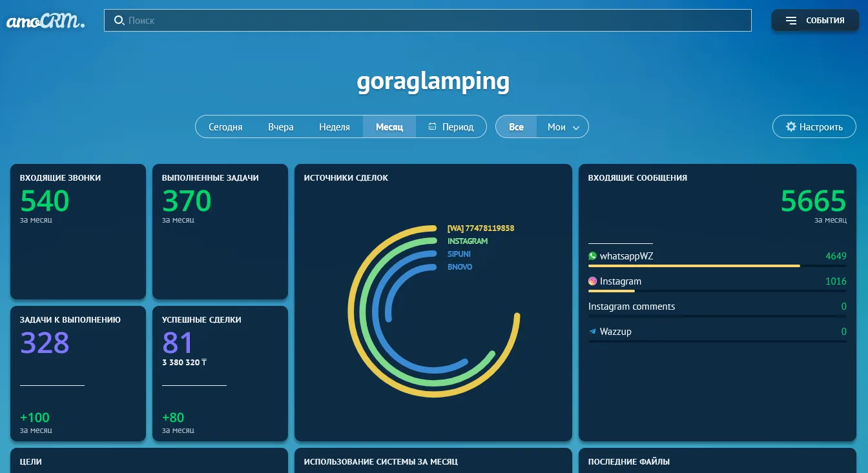This screenshot has width=868, height=473.
Task: Click the amoCRM logo
Action: (45, 21)
